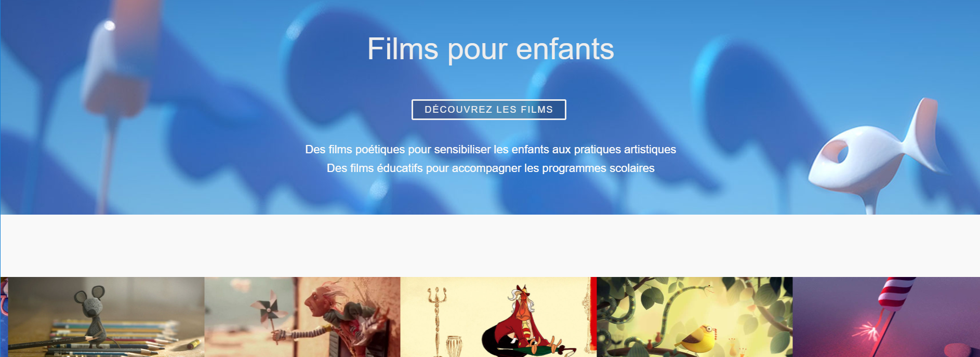Image resolution: width=980 pixels, height=357 pixels.
Task: Open the yellow bird film thumbnail
Action: [x=695, y=317]
